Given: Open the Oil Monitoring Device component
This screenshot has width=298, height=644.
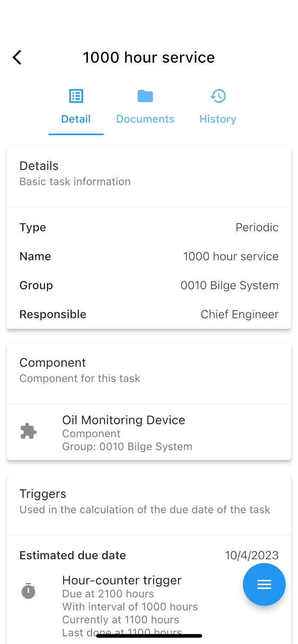Looking at the screenshot, I should point(124,420).
